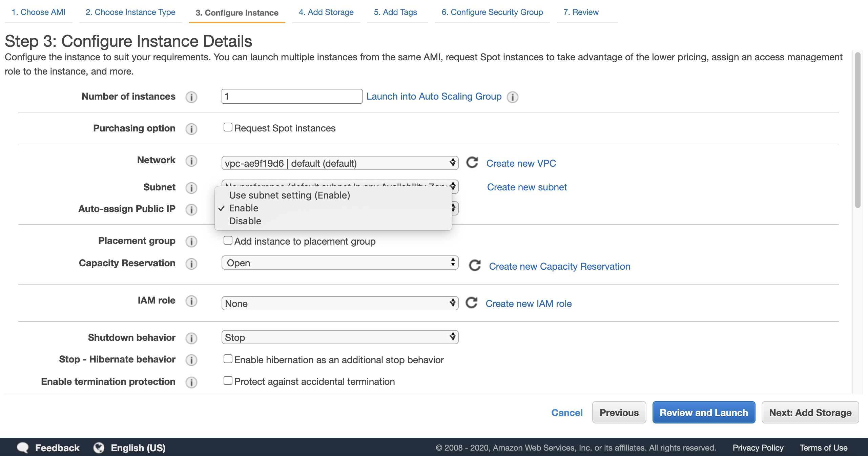Open Privacy Policy in footer

[758, 448]
